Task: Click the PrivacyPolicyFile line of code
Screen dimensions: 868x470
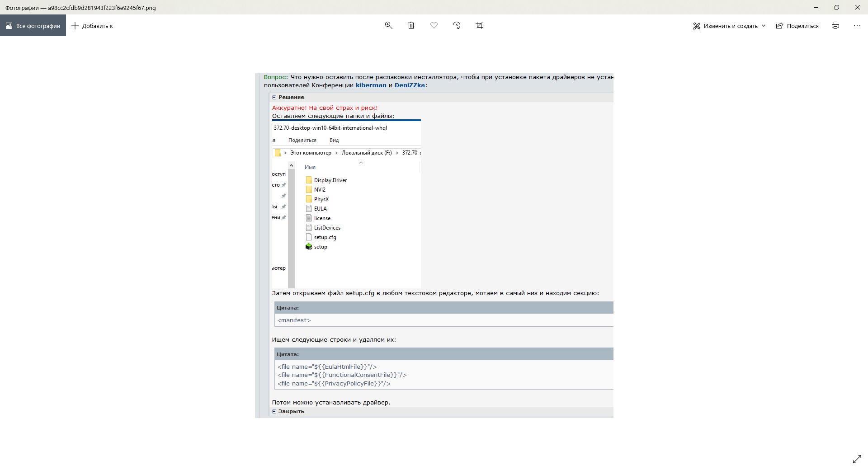Action: point(334,383)
